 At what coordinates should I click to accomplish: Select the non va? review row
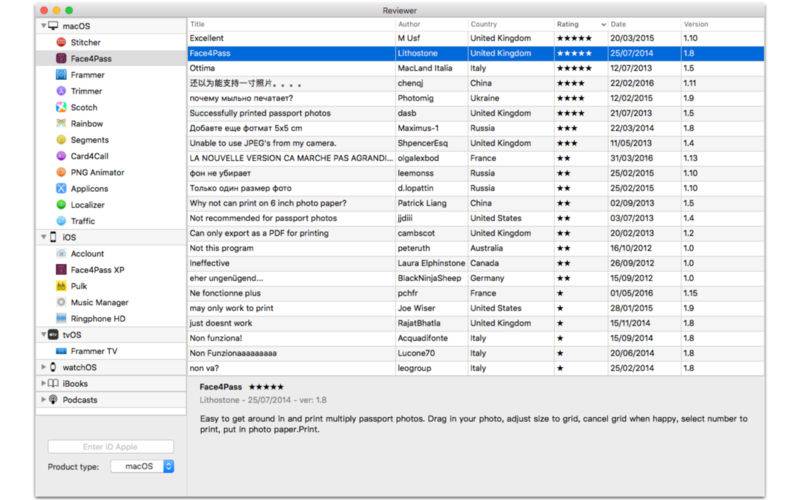click(476, 368)
